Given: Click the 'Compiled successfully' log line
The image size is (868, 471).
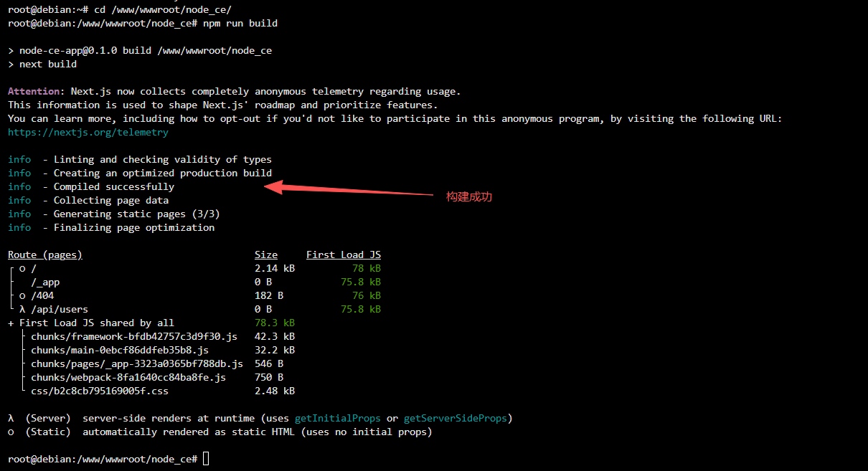Looking at the screenshot, I should 113,186.
